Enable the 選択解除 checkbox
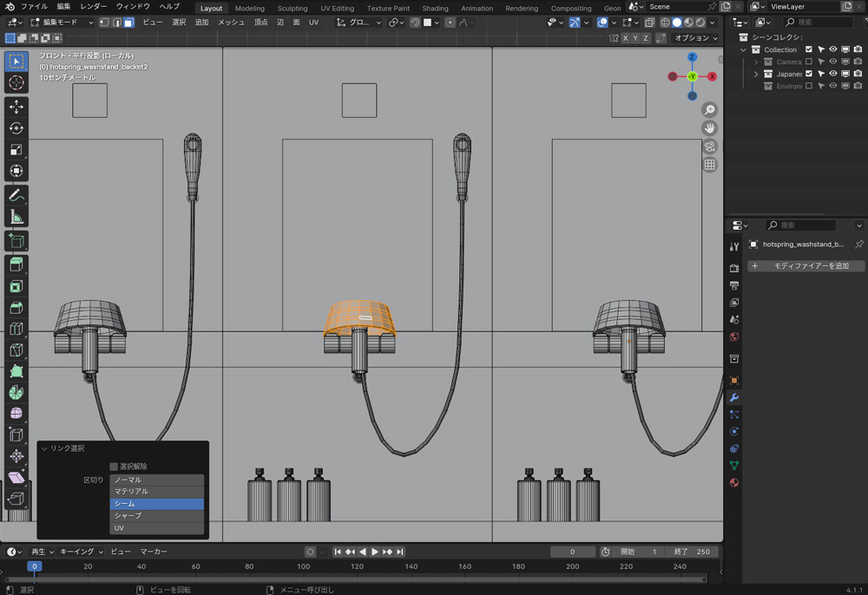This screenshot has width=868, height=595. (x=114, y=467)
